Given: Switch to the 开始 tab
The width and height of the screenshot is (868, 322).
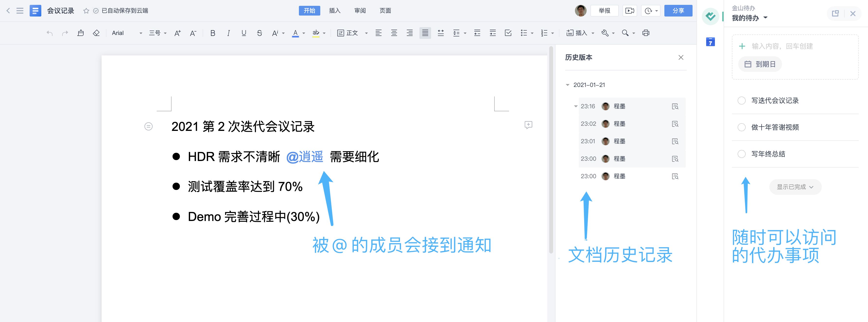Looking at the screenshot, I should [309, 11].
